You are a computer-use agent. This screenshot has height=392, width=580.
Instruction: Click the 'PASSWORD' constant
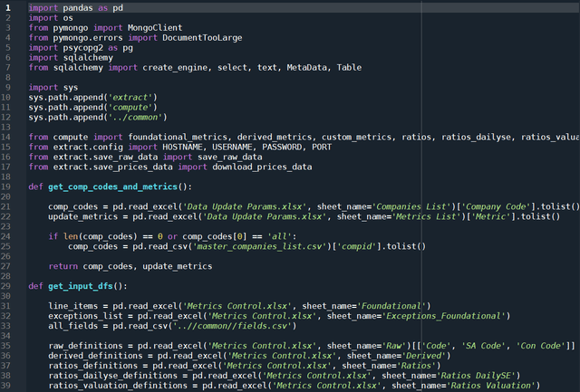[x=282, y=147]
